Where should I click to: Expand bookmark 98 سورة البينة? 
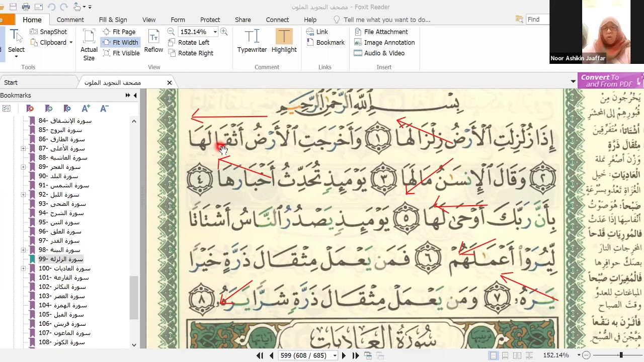[x=23, y=250]
